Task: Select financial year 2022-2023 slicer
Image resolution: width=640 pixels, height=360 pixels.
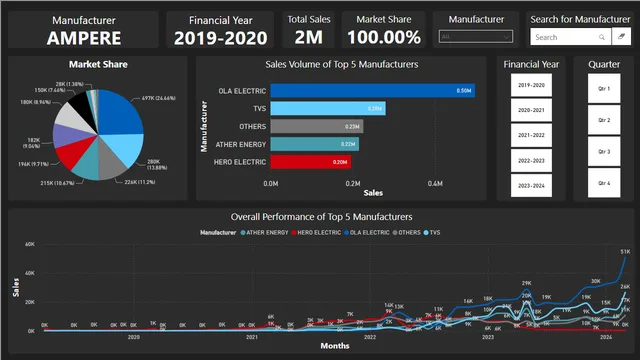Action: (x=531, y=160)
